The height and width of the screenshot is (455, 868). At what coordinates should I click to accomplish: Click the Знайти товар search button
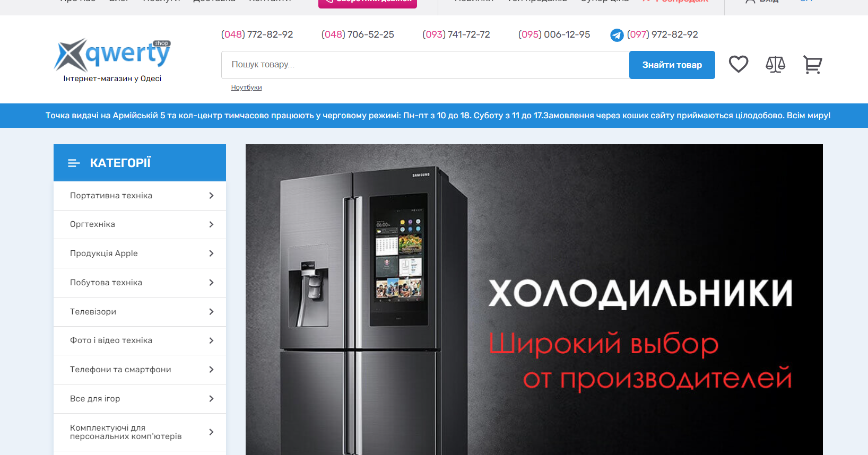672,65
